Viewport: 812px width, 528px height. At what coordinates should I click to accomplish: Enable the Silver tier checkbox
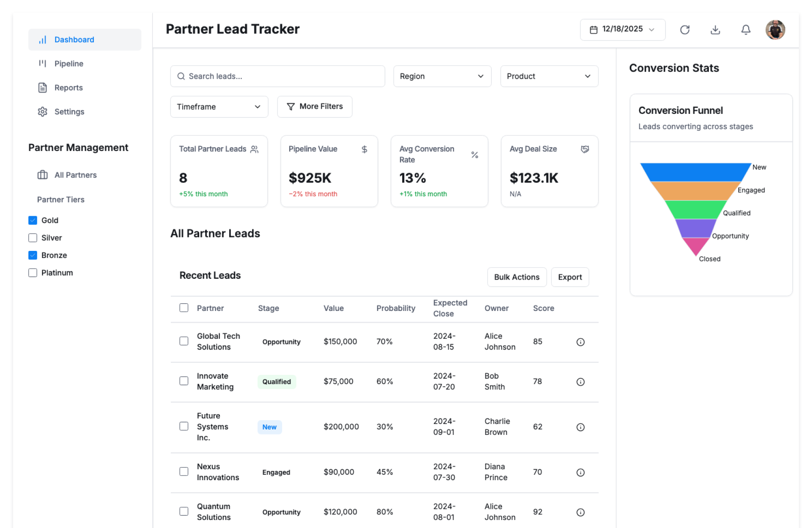point(33,238)
